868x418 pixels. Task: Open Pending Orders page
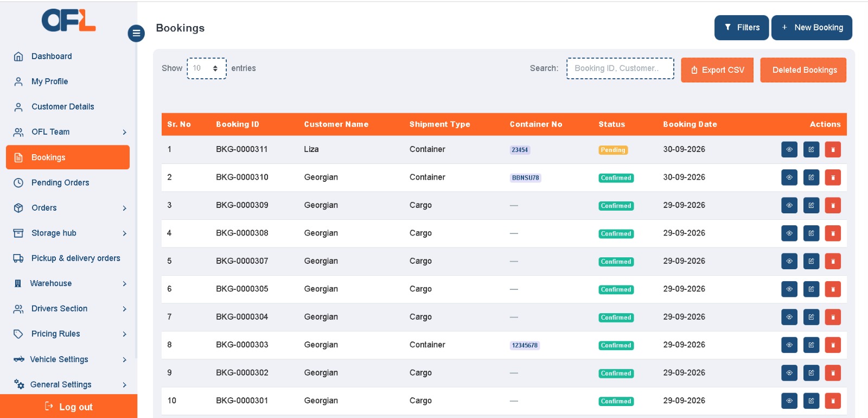[68, 182]
